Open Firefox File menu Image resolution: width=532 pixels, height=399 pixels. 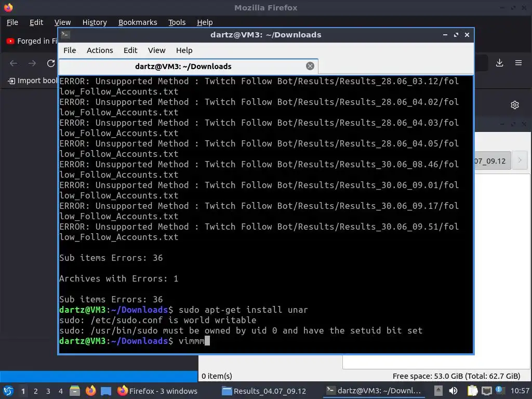(x=12, y=22)
